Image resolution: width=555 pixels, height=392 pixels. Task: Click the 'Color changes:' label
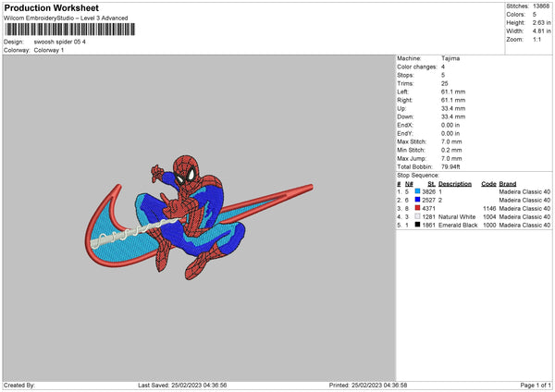417,67
